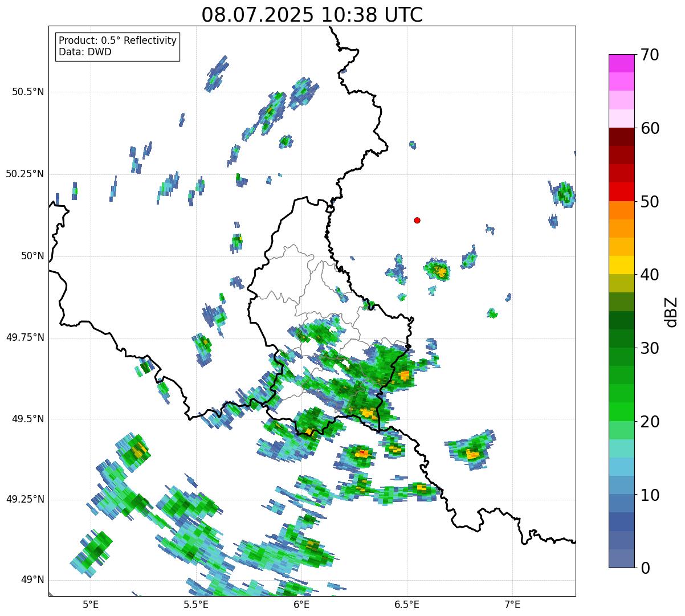Image resolution: width=685 pixels, height=616 pixels.
Task: Pick the slate blue swatch at colorbar bottom
Action: [x=622, y=558]
